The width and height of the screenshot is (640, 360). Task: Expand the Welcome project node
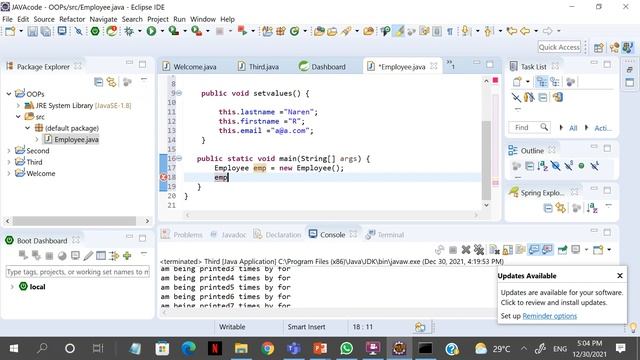(9, 173)
